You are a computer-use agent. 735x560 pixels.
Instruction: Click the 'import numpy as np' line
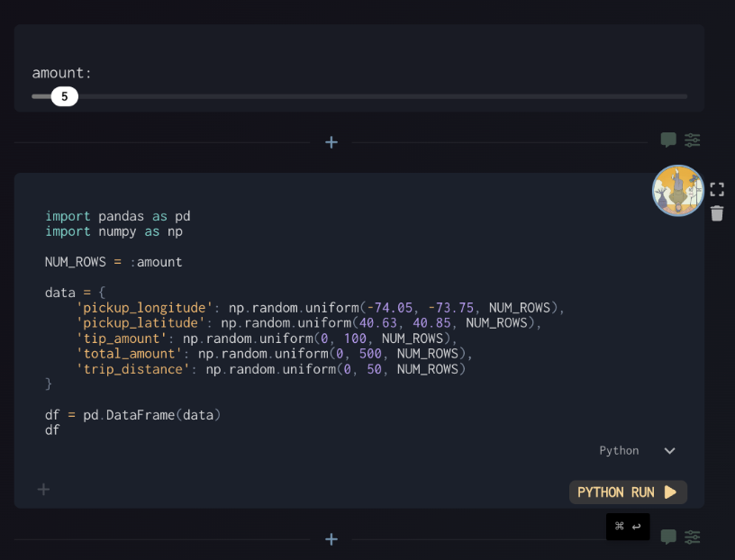(113, 231)
